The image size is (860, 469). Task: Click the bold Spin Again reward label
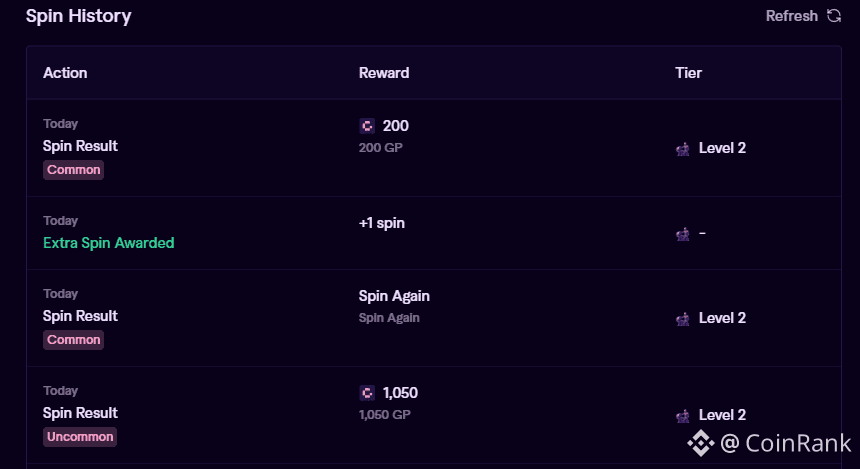[394, 296]
